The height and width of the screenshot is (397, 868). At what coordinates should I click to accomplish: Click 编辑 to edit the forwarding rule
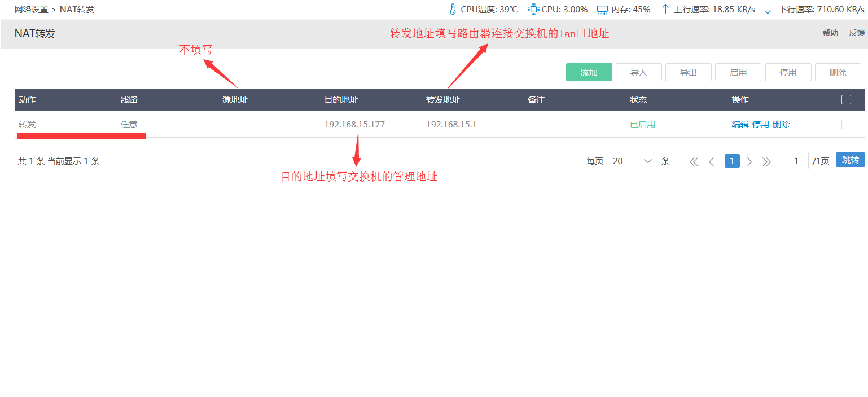point(740,125)
